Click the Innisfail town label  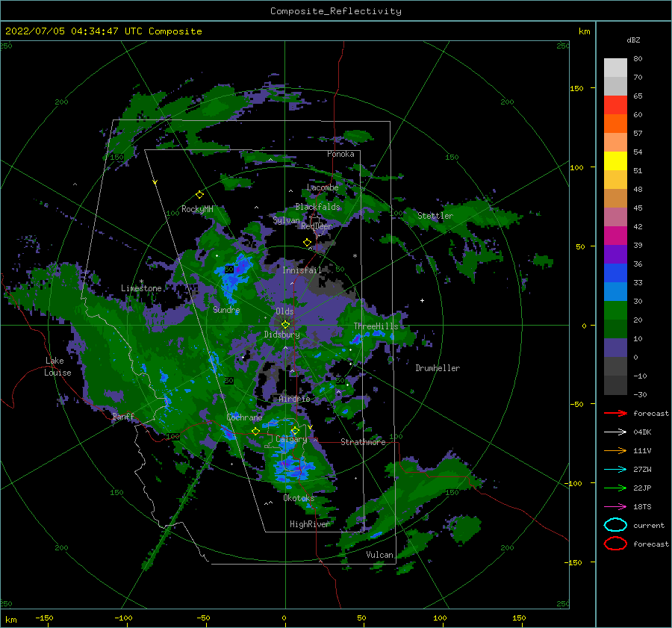[302, 270]
